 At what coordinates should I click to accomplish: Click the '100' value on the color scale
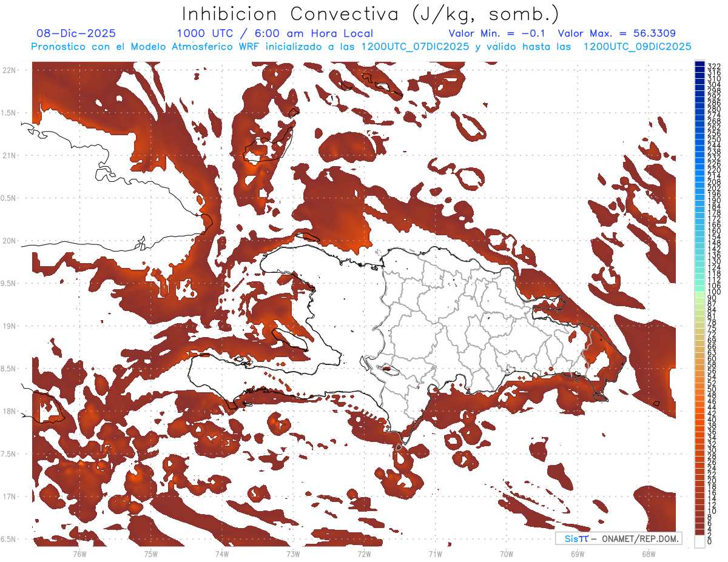(713, 292)
